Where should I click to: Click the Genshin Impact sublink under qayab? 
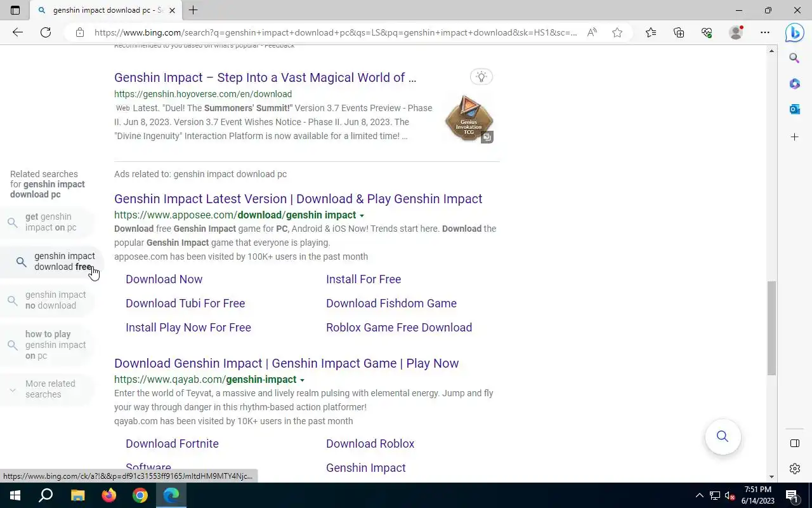(366, 468)
